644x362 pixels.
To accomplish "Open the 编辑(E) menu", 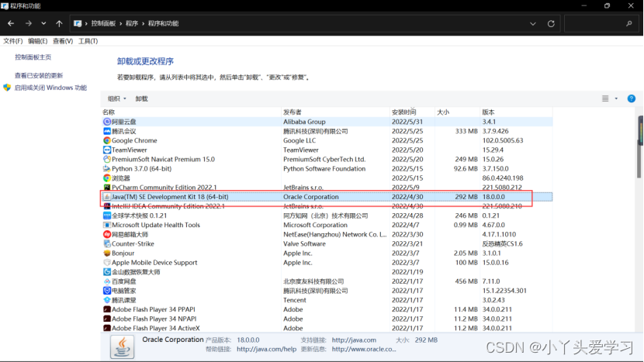I will pos(37,41).
